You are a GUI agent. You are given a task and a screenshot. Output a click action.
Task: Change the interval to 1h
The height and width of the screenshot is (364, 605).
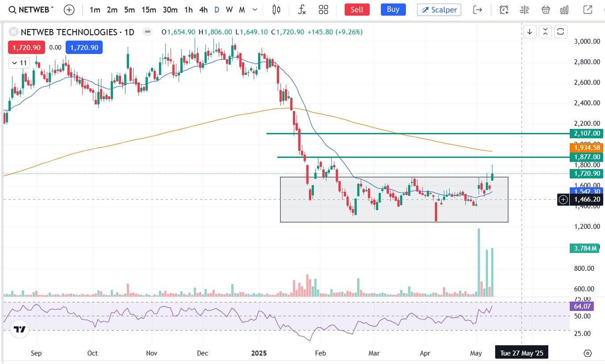tap(188, 9)
